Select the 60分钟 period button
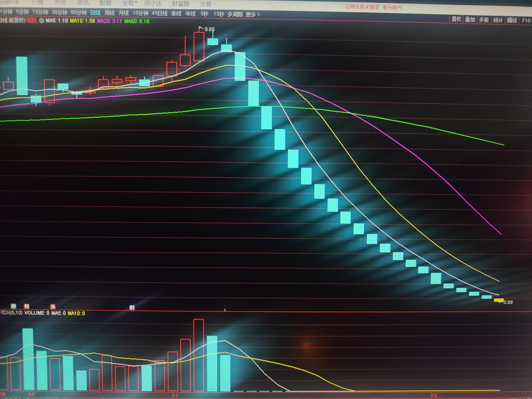Image resolution: width=532 pixels, height=399 pixels. coord(78,12)
